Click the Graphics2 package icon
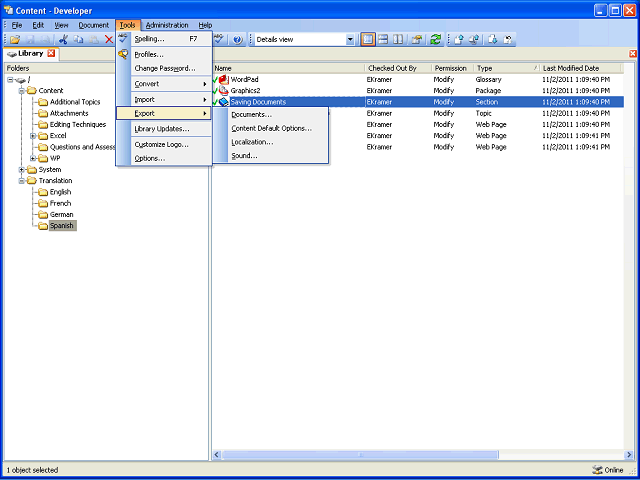640x480 pixels. pos(224,91)
